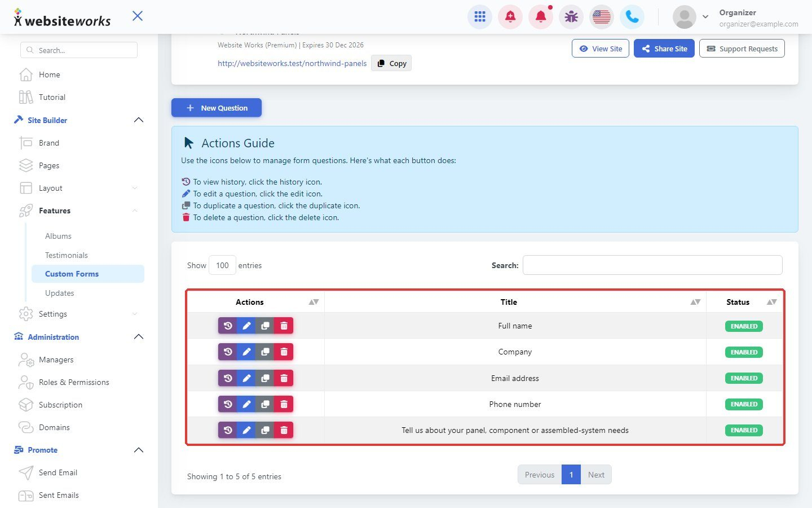
Task: Edit the panel needs question
Action: [x=246, y=430]
